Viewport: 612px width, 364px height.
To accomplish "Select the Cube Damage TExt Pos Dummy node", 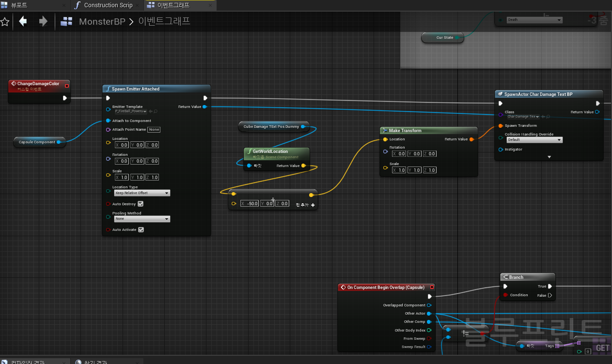I will click(x=273, y=126).
